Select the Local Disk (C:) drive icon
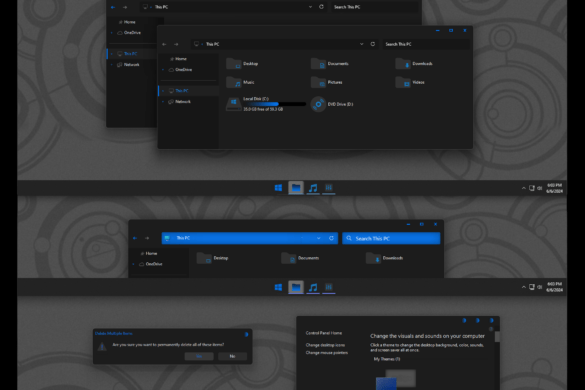 (234, 104)
